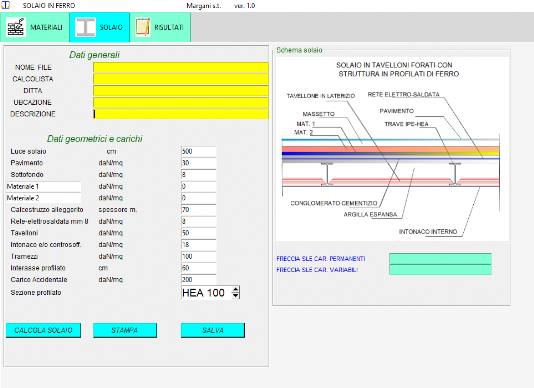
Task: Click the Rete-elettrosaldata value field
Action: click(199, 221)
